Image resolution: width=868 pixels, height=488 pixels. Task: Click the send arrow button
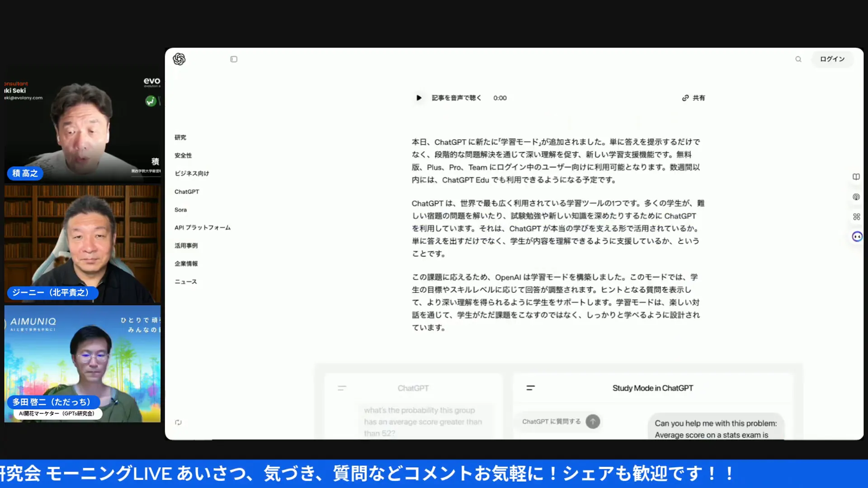tap(593, 422)
